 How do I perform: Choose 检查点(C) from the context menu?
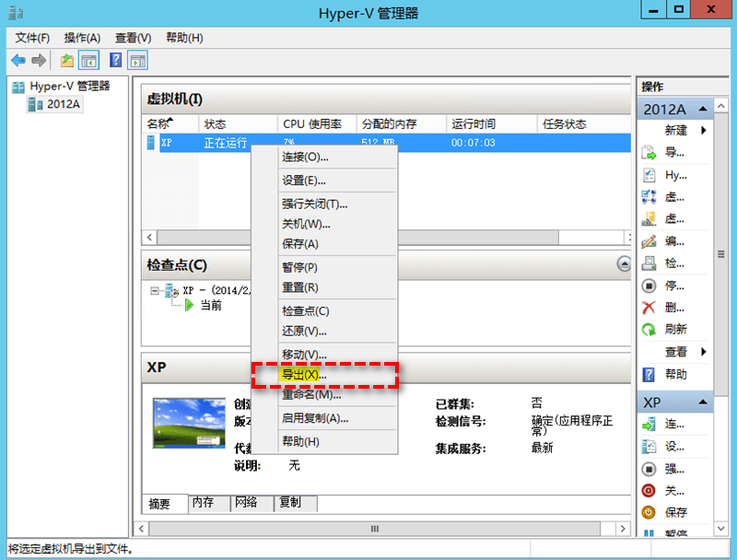[x=324, y=311]
